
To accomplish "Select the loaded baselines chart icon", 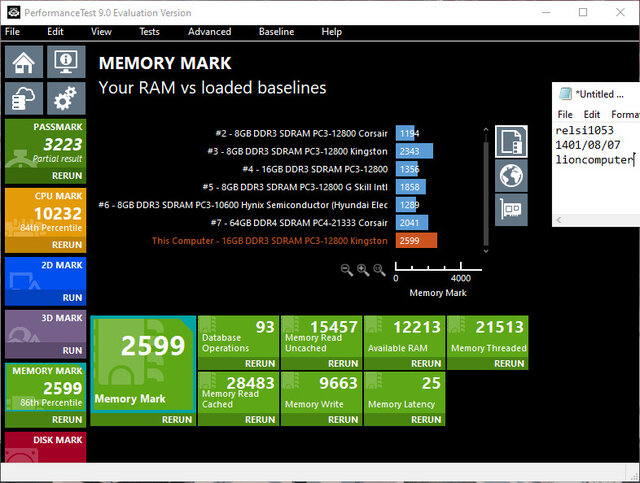I will tap(511, 141).
